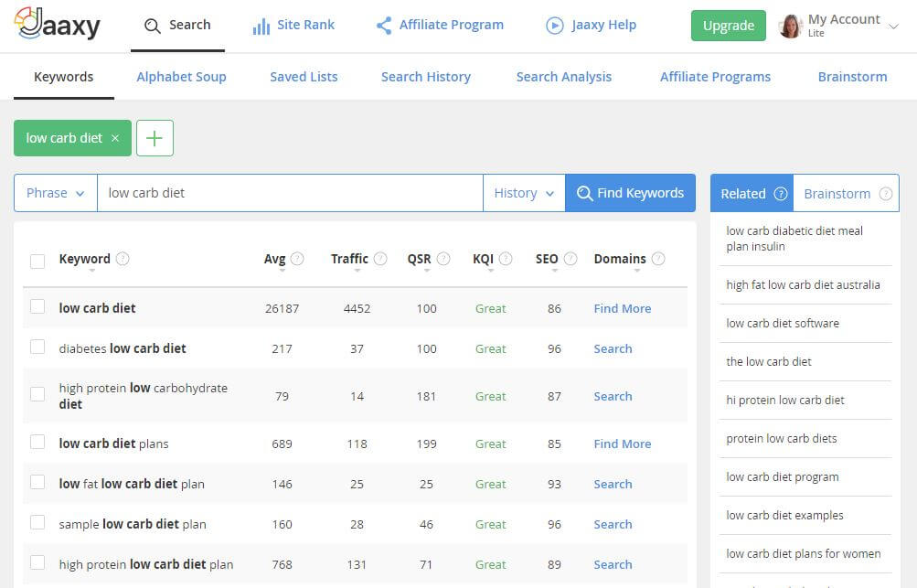Click related keyword 'the low carb diet'
Screen dimensions: 917x588
click(x=769, y=361)
